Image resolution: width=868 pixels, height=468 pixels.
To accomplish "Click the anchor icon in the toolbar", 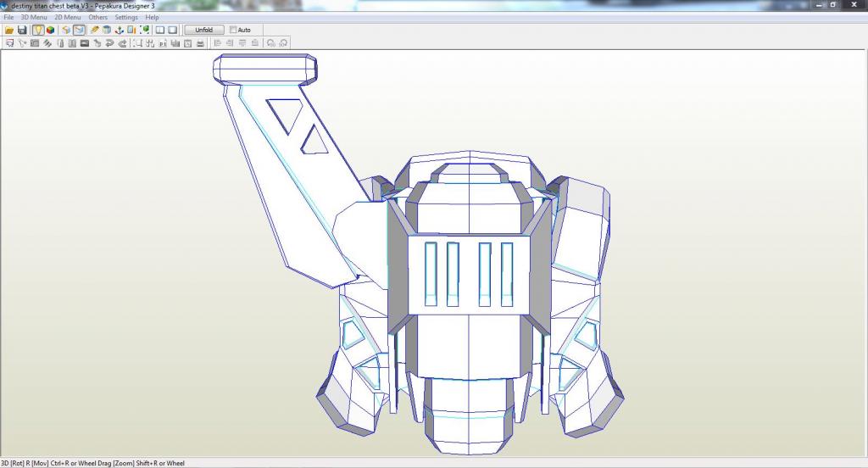I will (119, 30).
